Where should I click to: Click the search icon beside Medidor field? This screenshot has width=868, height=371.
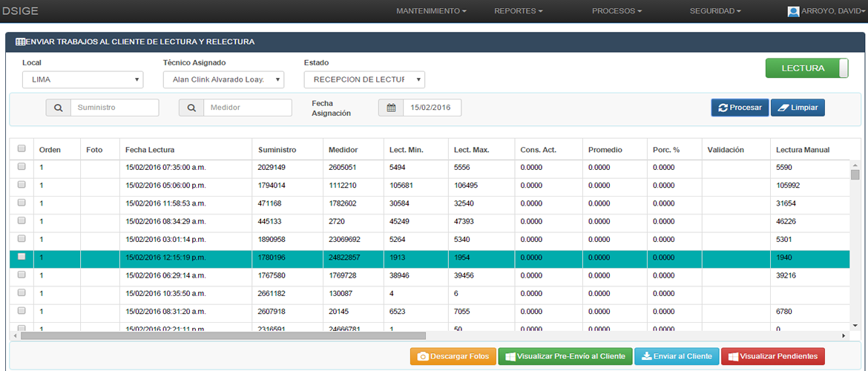click(191, 108)
